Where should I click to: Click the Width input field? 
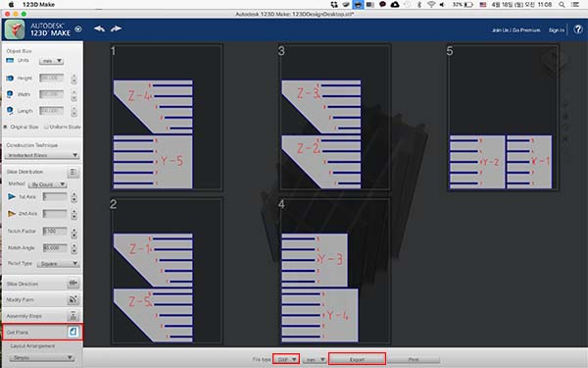click(x=51, y=94)
